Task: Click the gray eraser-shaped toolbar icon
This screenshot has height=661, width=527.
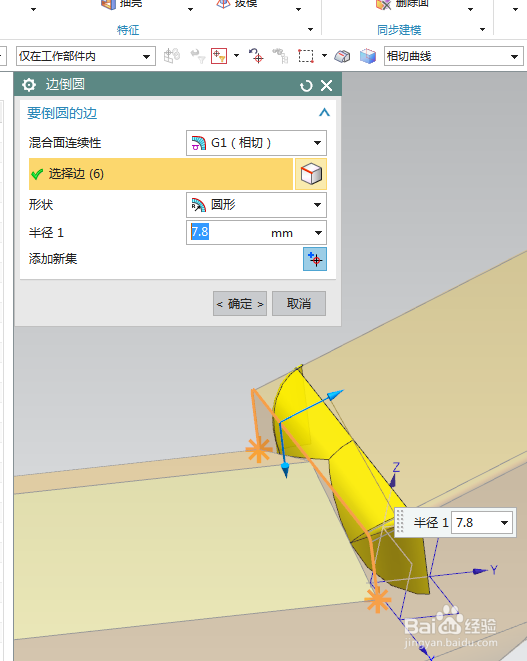Action: [342, 56]
